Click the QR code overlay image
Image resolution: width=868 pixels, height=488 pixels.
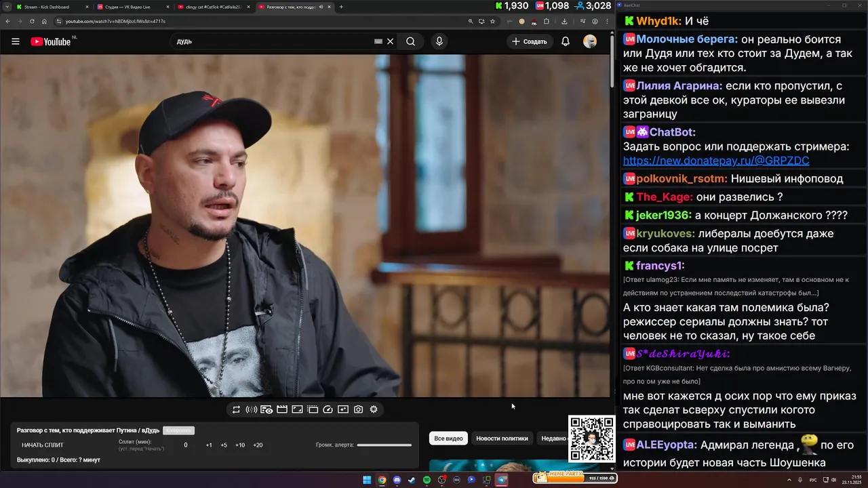592,439
